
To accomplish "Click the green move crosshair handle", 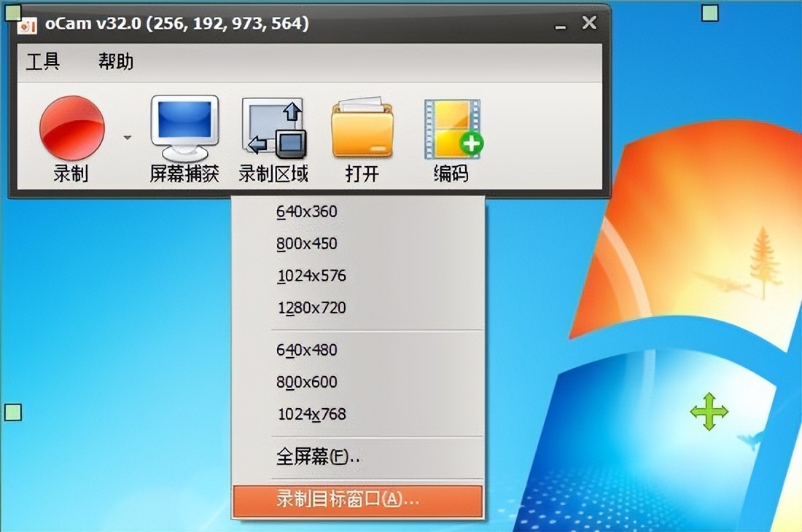I will click(x=709, y=412).
